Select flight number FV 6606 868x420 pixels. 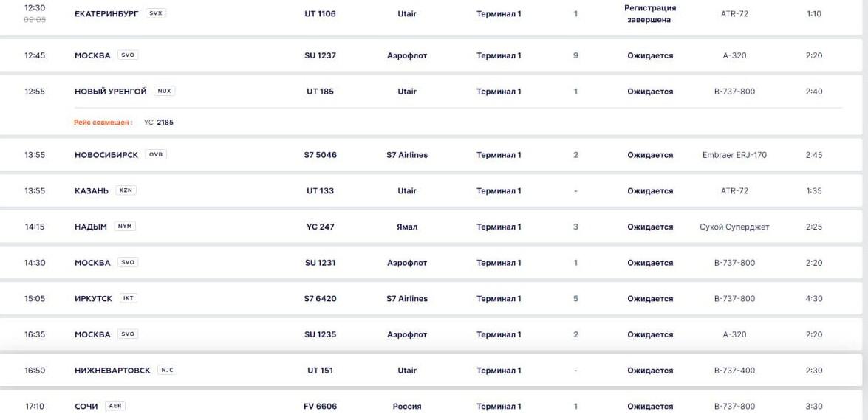pos(320,407)
